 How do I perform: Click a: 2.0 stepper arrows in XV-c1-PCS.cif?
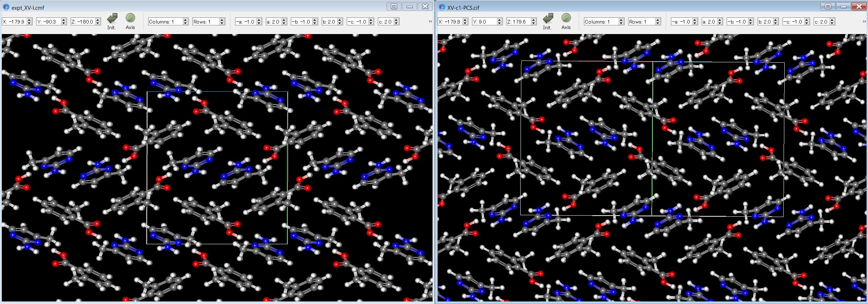click(x=720, y=22)
